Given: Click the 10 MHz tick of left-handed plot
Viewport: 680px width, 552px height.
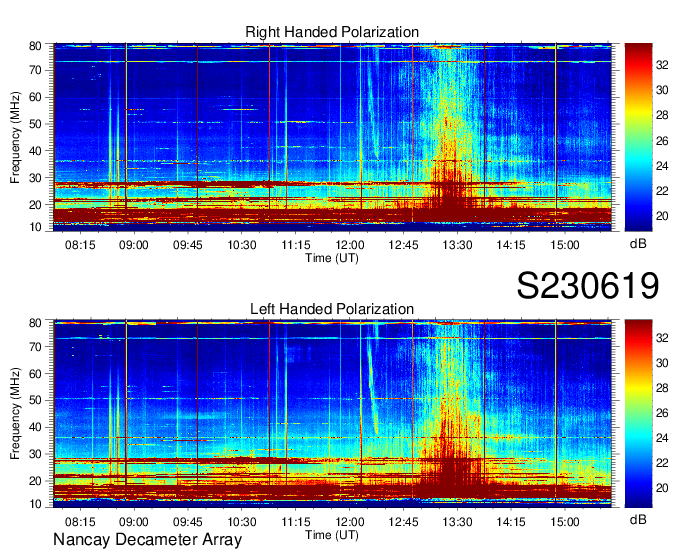Looking at the screenshot, I should click(35, 504).
